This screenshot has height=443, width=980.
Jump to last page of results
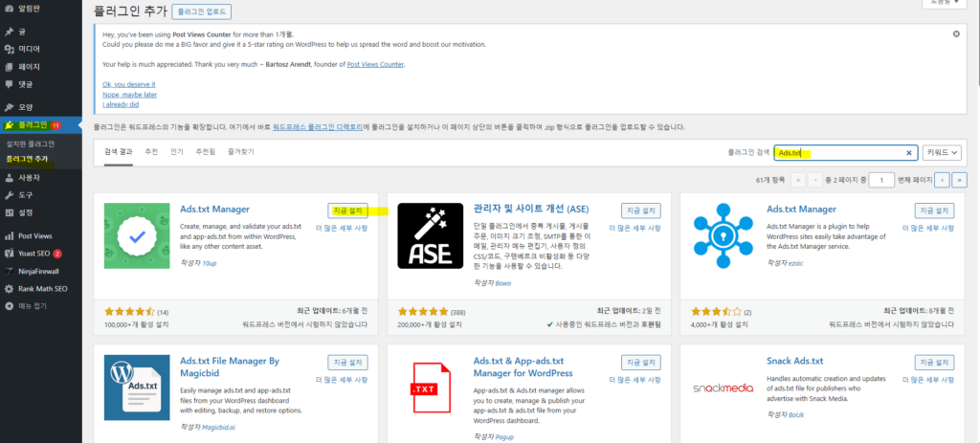[x=959, y=179]
